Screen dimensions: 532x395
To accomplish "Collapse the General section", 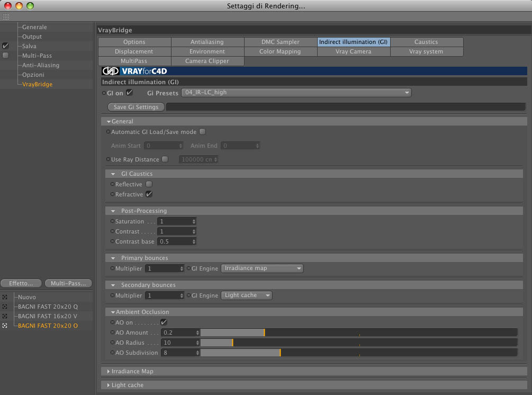I will pos(109,121).
